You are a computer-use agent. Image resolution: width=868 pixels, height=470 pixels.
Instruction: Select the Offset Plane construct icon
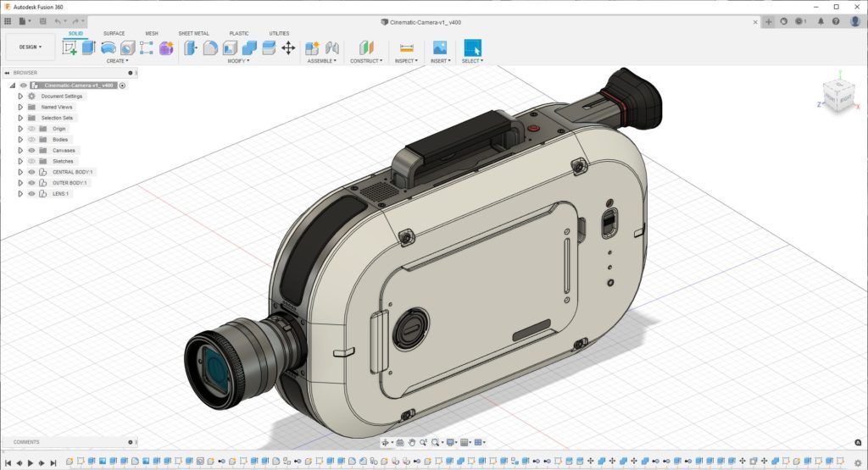point(365,48)
